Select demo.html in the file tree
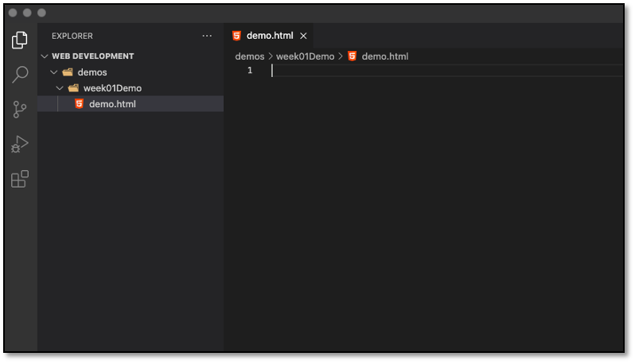The height and width of the screenshot is (364, 635). coord(131,104)
